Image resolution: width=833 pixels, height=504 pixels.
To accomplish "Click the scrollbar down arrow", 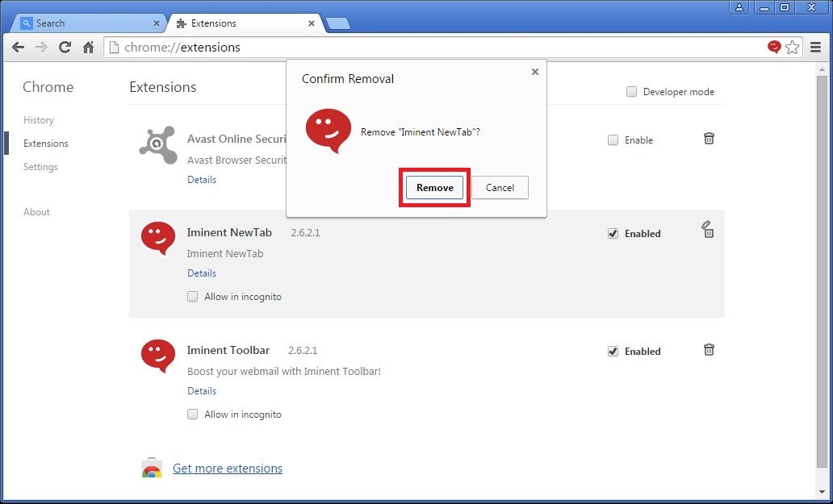I will point(823,491).
